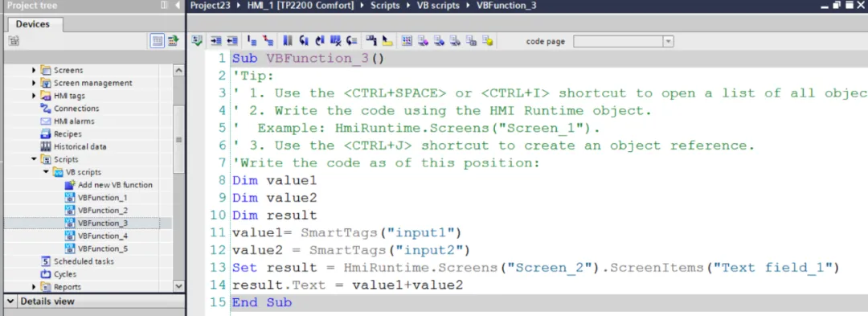Click the check syntax icon with green checkmark
Image resolution: width=868 pixels, height=316 pixels.
(197, 40)
